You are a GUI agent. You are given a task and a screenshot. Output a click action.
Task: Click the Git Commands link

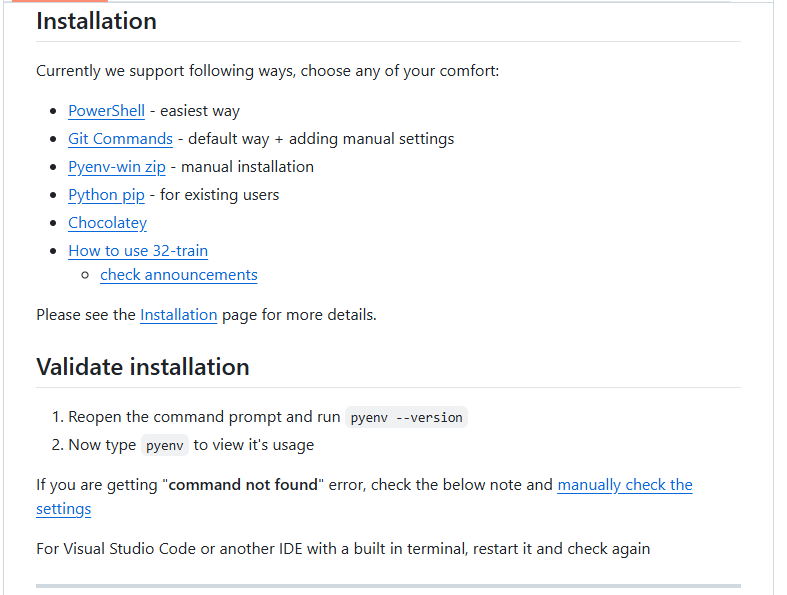[x=120, y=139]
